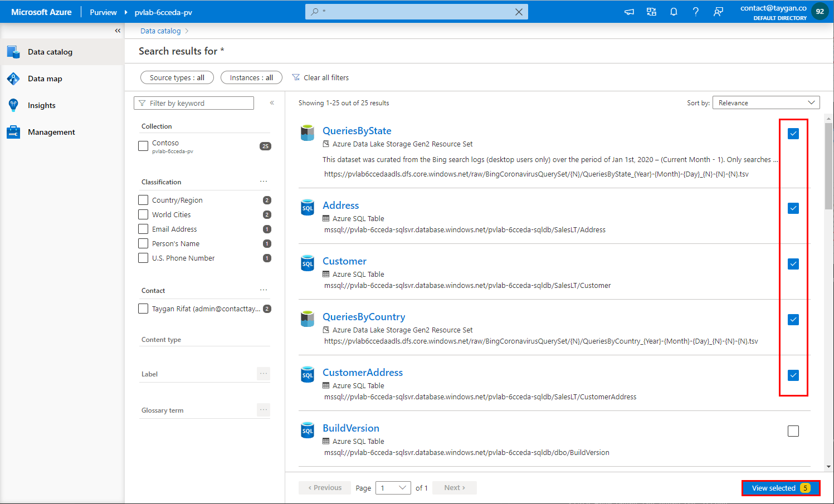
Task: Check the Taygan Rifat contact filter
Action: [143, 309]
